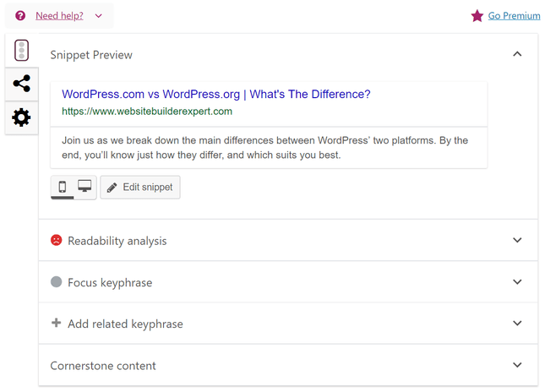Open the Advanced gear settings tab
This screenshot has height=392, width=545.
click(22, 117)
